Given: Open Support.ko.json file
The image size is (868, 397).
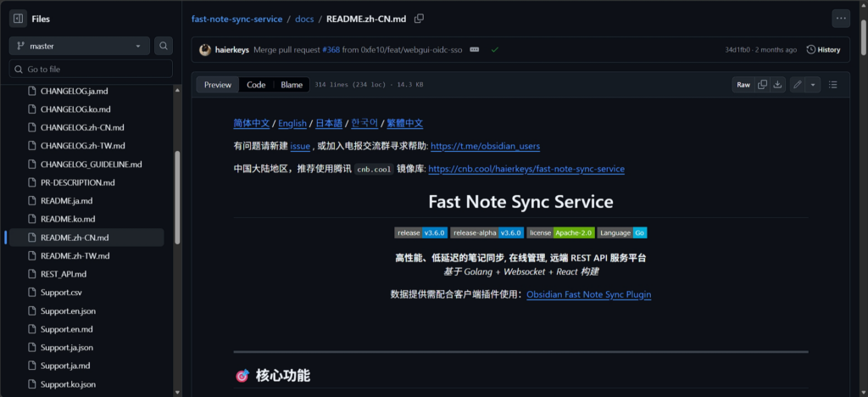Looking at the screenshot, I should [x=68, y=383].
